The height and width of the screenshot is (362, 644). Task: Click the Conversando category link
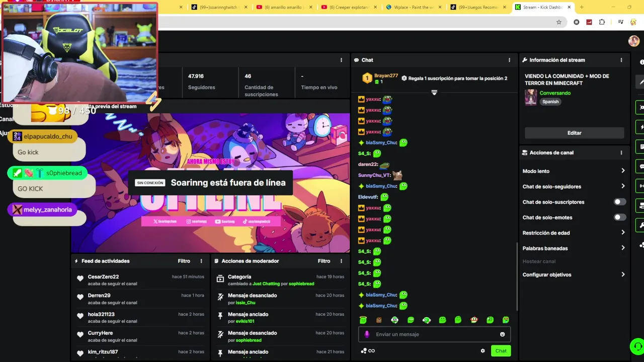(555, 93)
